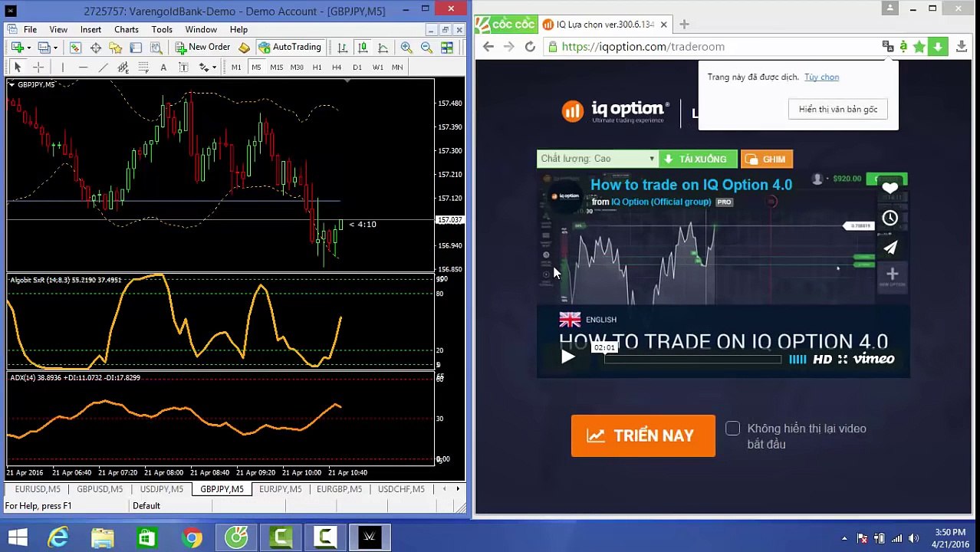
Task: Switch to the USDJPY,M5 chart tab
Action: (161, 489)
